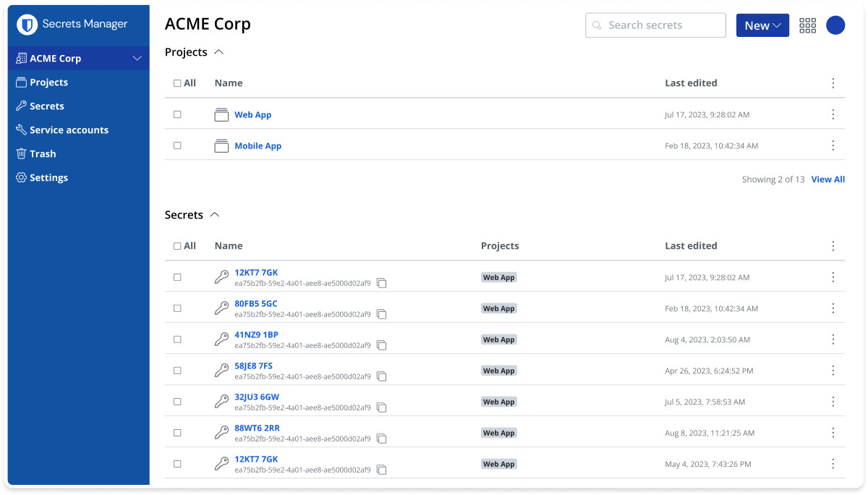Check the All checkbox in Projects table
Viewport: 868px width, 495px height.
178,83
